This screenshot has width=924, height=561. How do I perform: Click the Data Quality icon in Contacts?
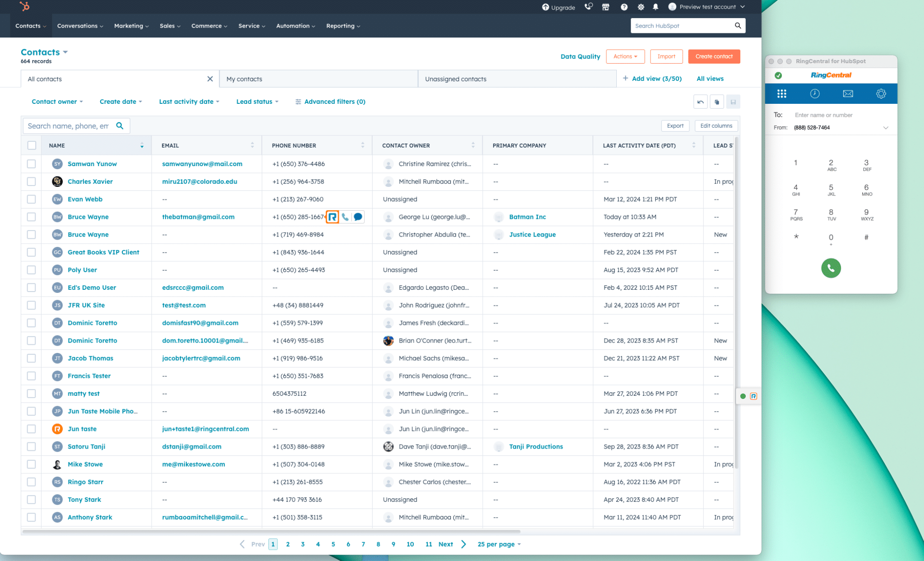point(579,56)
